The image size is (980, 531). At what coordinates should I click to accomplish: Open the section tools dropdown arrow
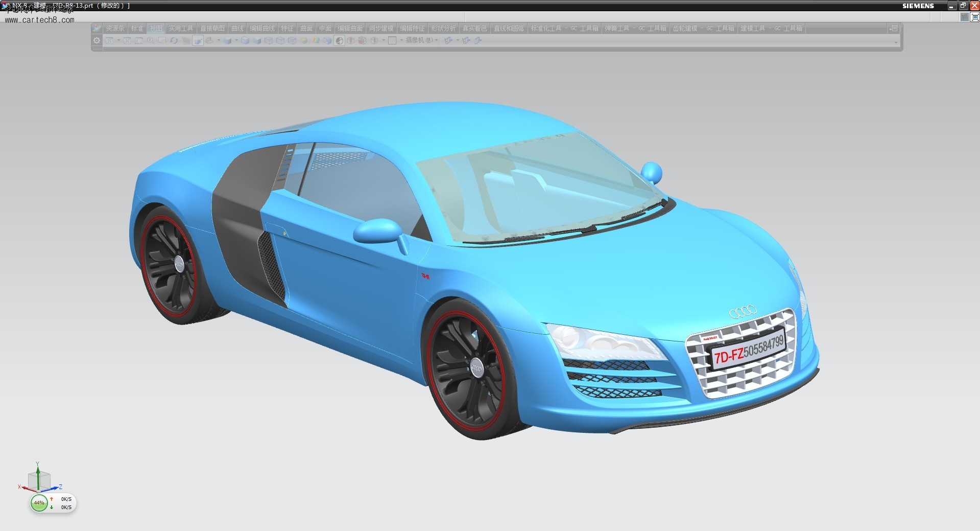click(384, 40)
